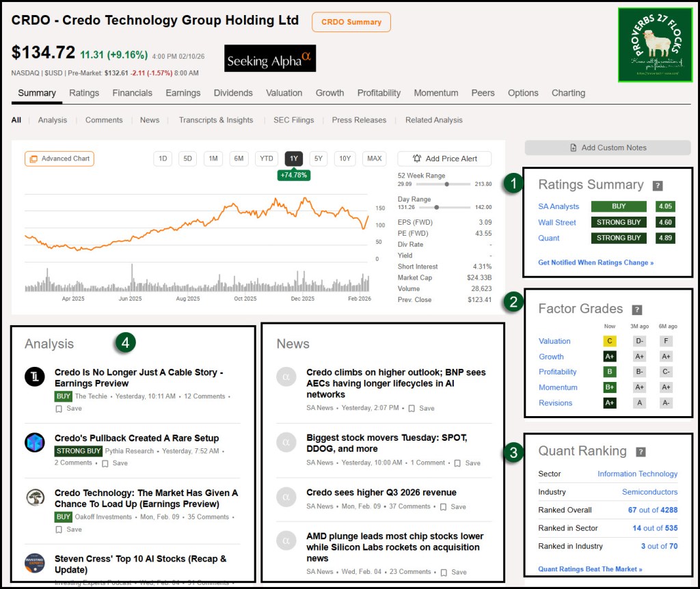Switch to the Financials tab
This screenshot has width=700, height=589.
[133, 93]
